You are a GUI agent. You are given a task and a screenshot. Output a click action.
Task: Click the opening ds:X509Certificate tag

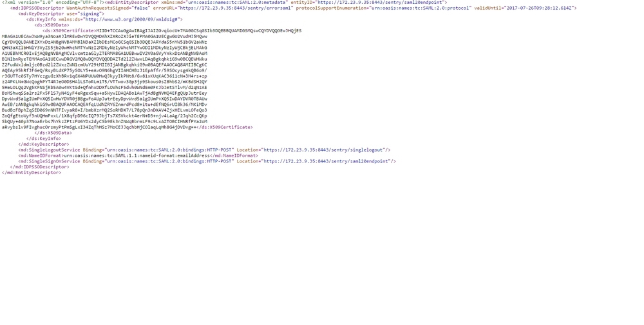pyautogui.click(x=69, y=31)
